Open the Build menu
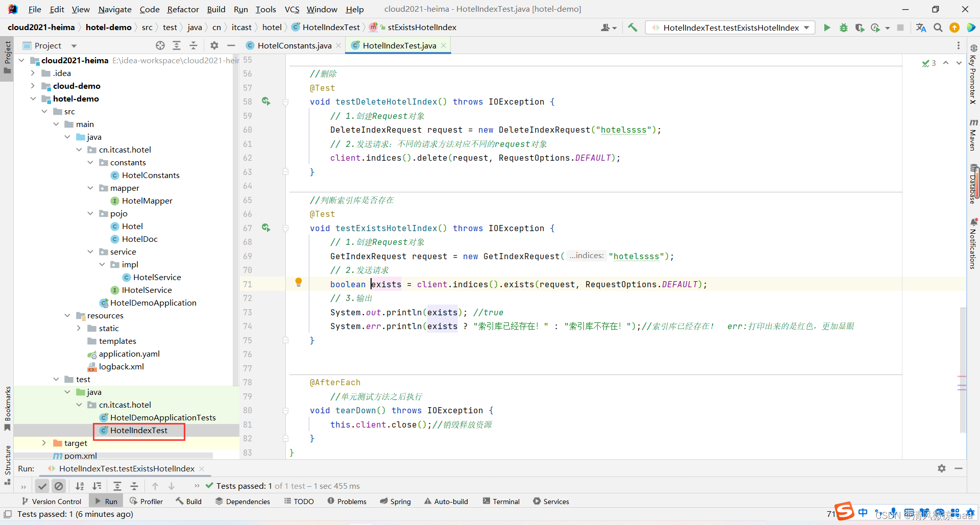 (x=216, y=9)
